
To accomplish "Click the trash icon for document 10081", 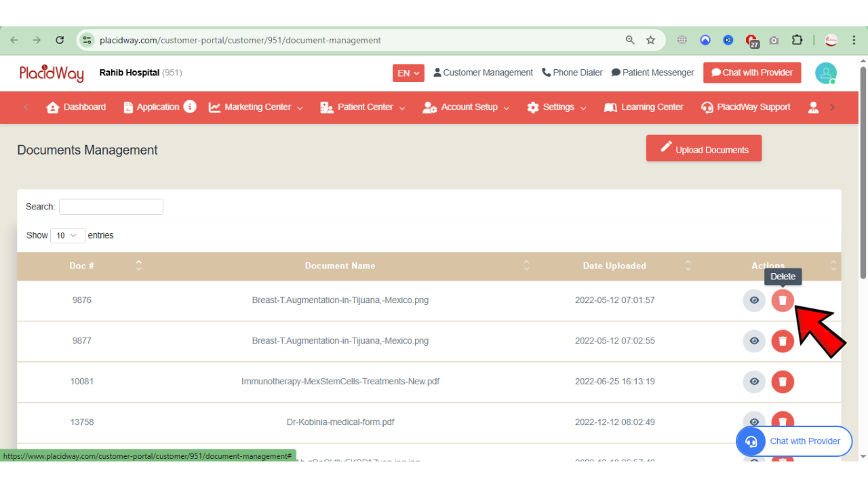I will point(782,382).
